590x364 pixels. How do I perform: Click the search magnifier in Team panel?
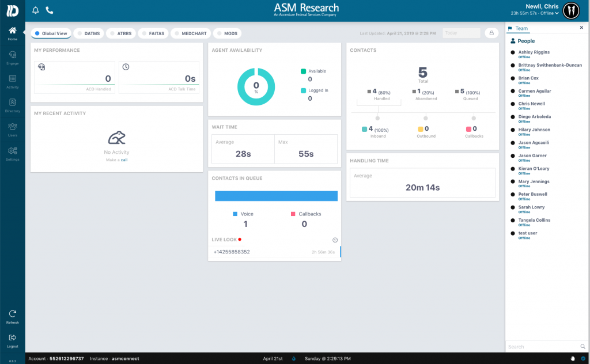[583, 346]
